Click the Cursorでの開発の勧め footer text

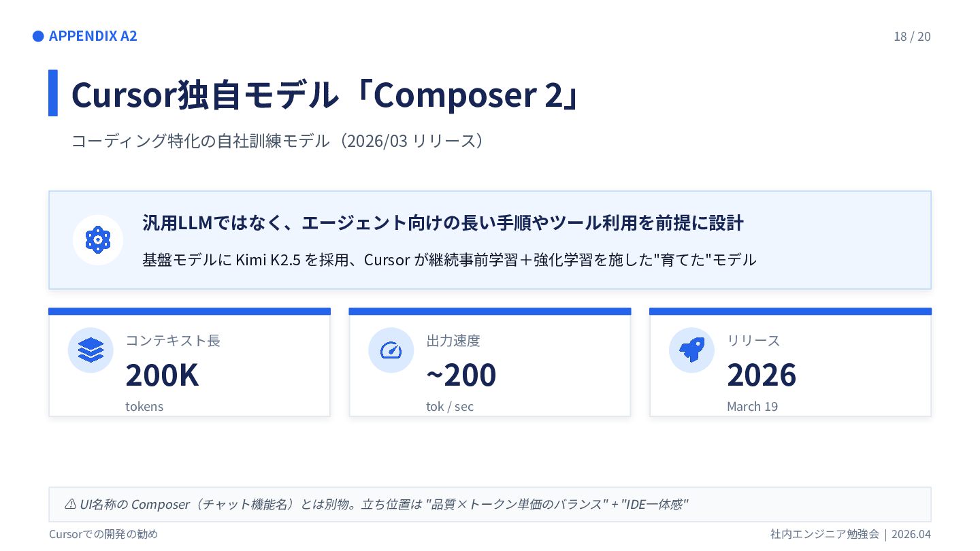pos(103,534)
